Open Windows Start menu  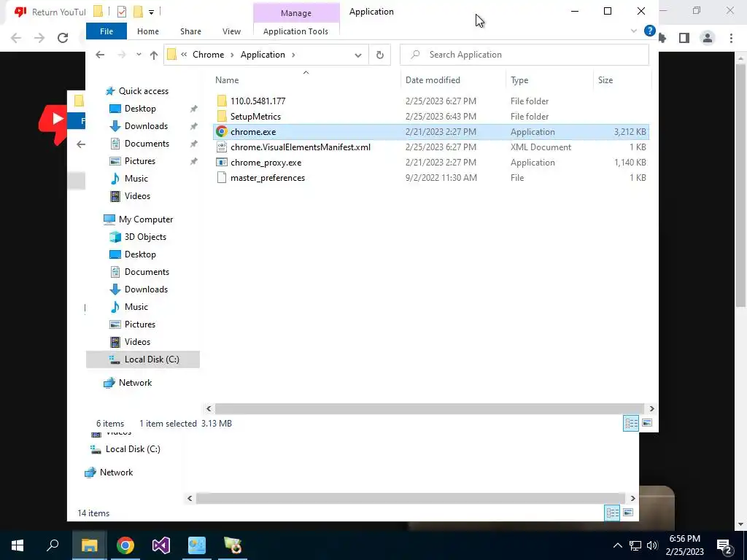[18, 545]
